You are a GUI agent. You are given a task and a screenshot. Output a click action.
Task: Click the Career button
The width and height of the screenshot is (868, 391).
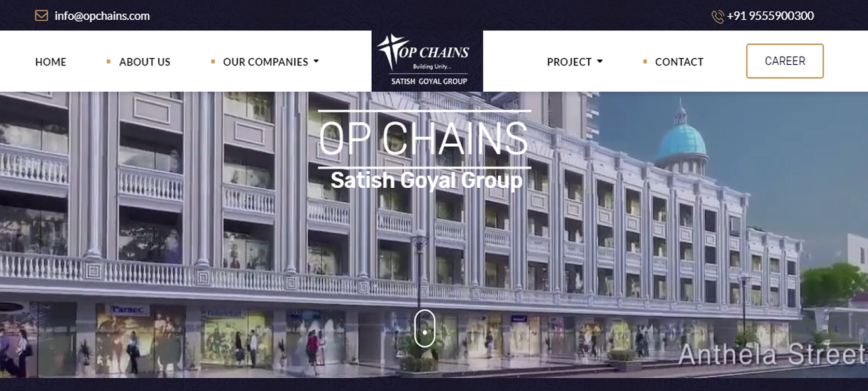[785, 61]
